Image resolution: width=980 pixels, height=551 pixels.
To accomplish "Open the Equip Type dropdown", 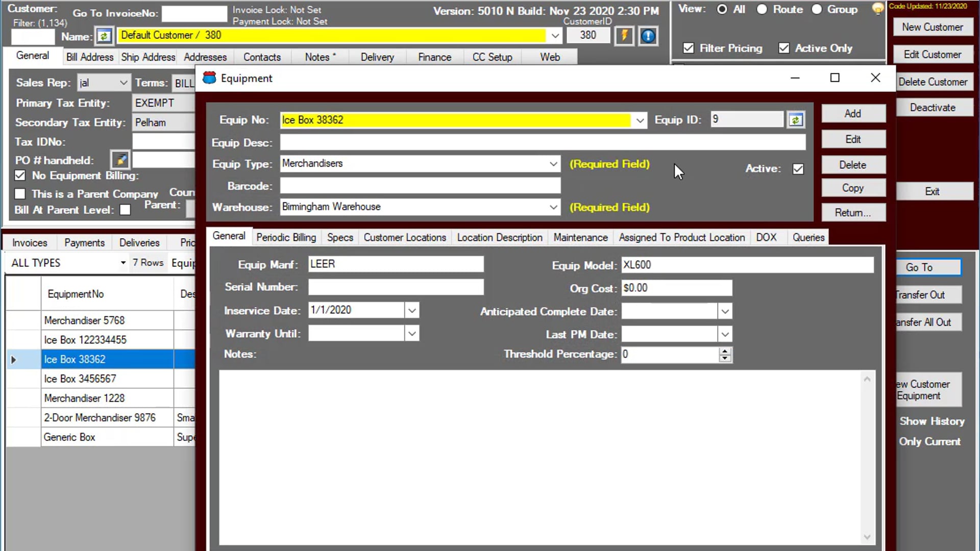I will pyautogui.click(x=553, y=164).
